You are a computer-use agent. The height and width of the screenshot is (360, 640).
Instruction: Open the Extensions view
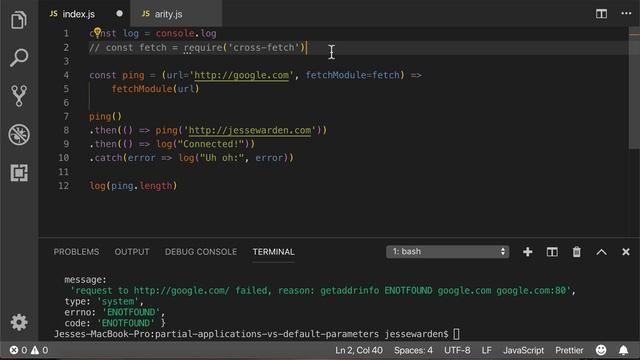coord(19,173)
